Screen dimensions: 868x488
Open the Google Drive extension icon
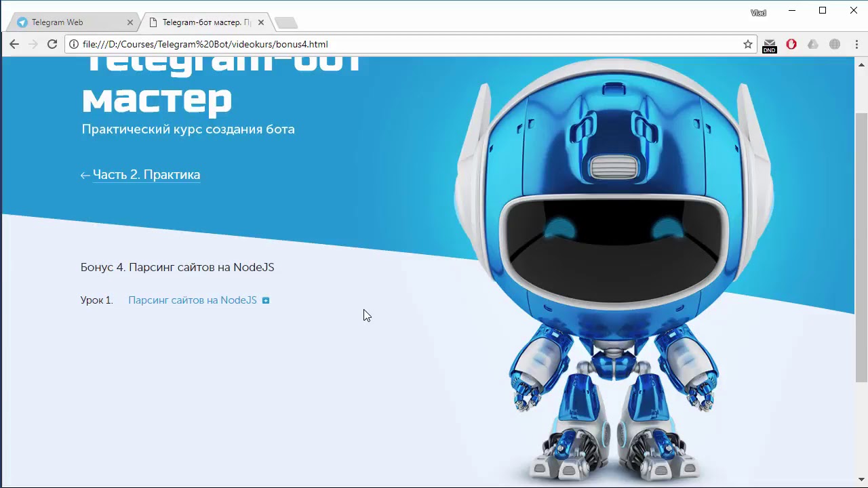click(x=813, y=44)
